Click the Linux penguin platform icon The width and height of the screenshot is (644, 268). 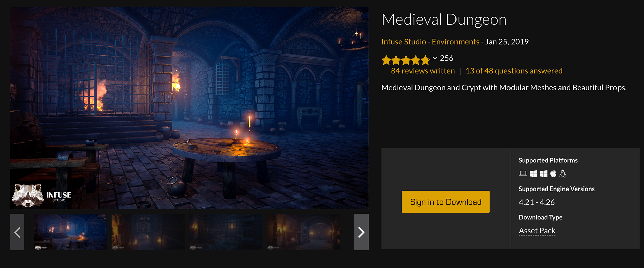pos(563,173)
